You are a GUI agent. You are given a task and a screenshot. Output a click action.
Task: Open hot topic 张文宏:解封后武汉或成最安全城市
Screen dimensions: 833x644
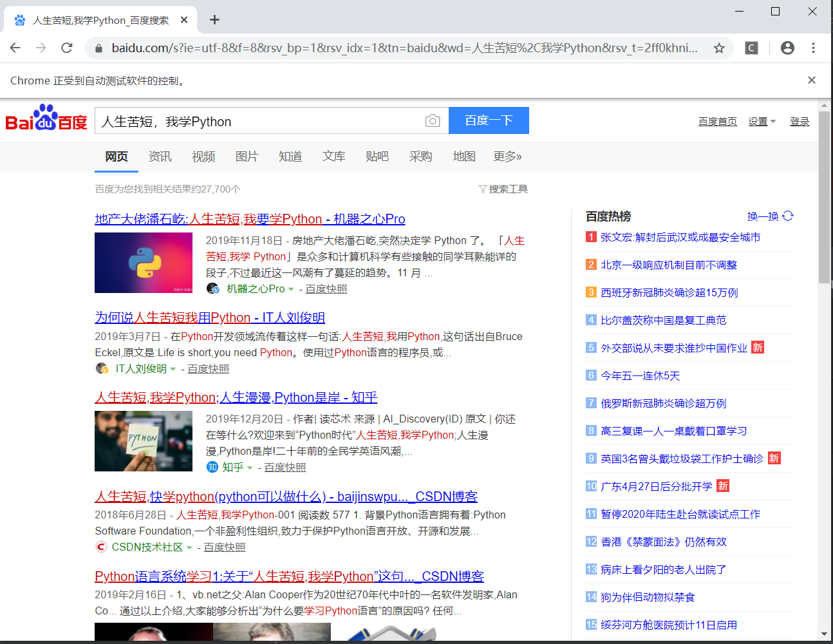point(680,237)
